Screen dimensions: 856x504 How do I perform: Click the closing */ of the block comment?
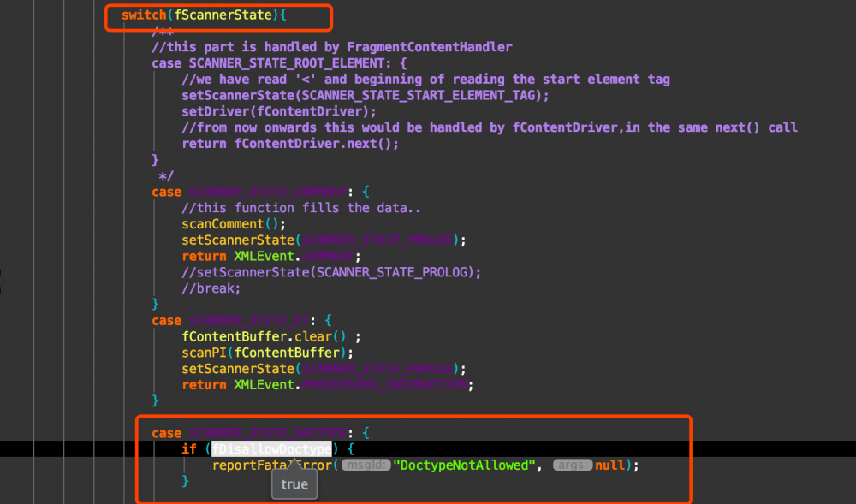(166, 175)
